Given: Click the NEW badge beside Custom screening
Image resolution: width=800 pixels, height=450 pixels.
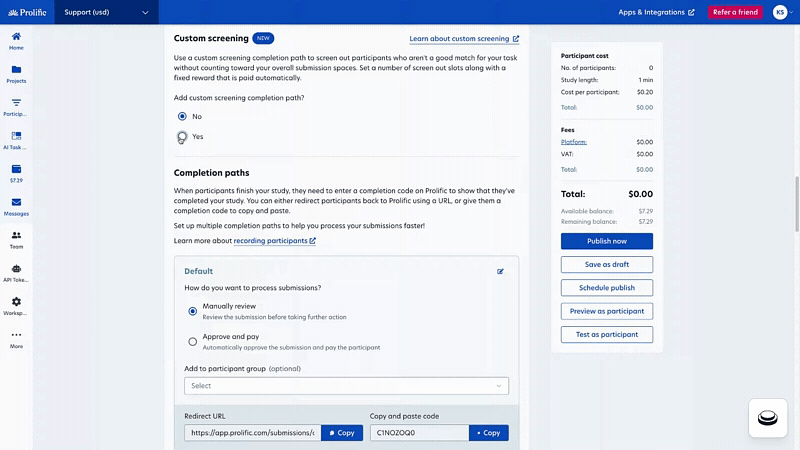Looking at the screenshot, I should (263, 38).
